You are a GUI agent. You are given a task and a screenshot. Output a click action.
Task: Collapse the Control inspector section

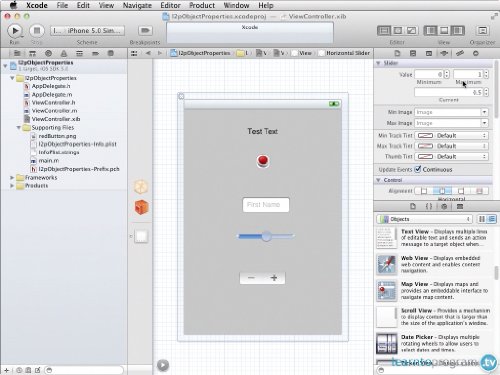[378, 180]
